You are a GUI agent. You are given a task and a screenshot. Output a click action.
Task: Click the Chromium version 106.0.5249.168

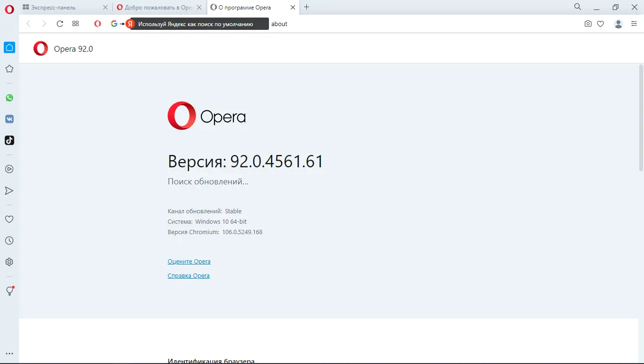pyautogui.click(x=242, y=232)
